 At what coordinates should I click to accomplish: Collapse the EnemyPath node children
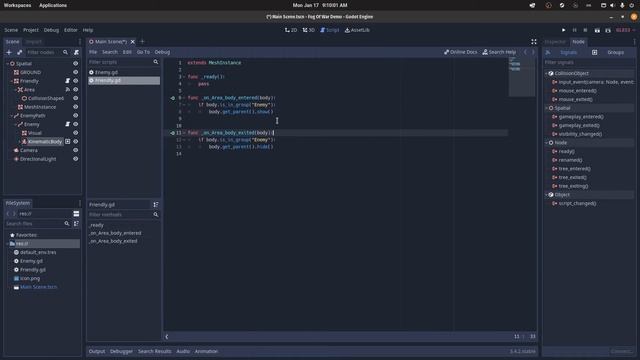click(x=11, y=116)
